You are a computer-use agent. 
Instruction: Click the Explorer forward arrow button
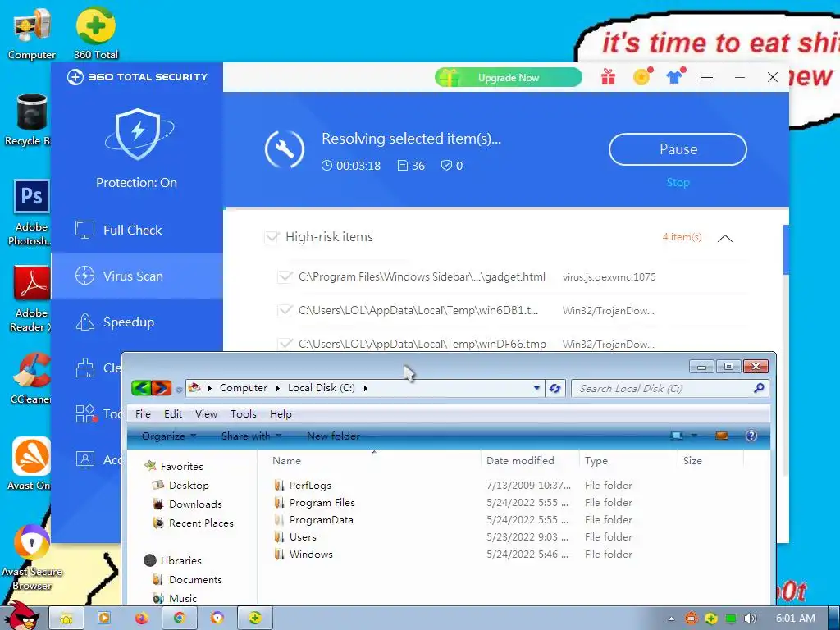pyautogui.click(x=162, y=387)
